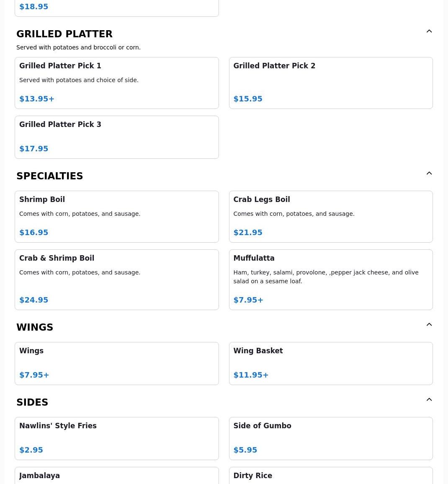Collapse the Specialties section chevron
The image size is (448, 484).
[429, 173]
